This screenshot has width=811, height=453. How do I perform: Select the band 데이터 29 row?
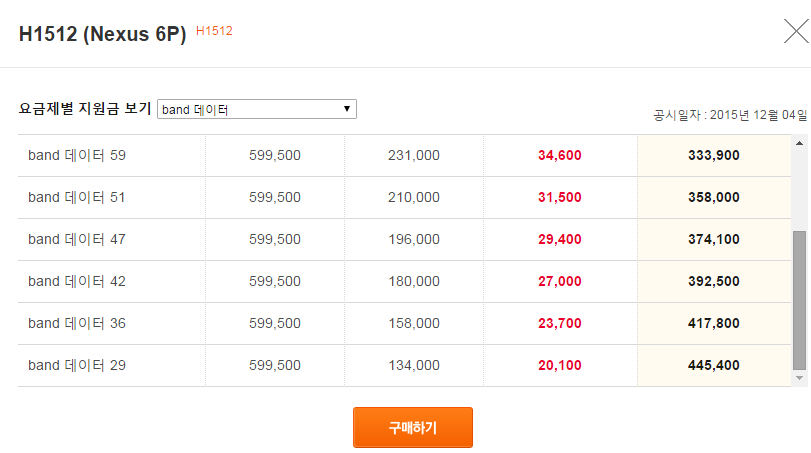(x=77, y=365)
